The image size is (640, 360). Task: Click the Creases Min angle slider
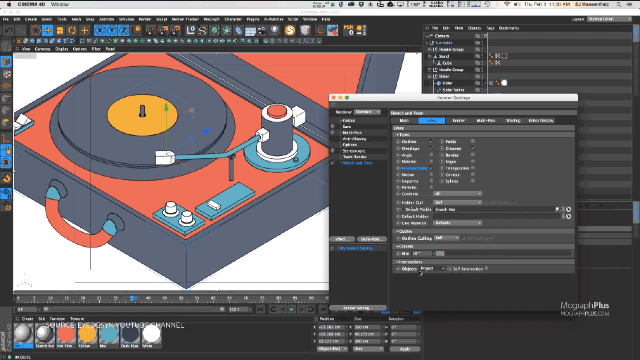tap(503, 253)
